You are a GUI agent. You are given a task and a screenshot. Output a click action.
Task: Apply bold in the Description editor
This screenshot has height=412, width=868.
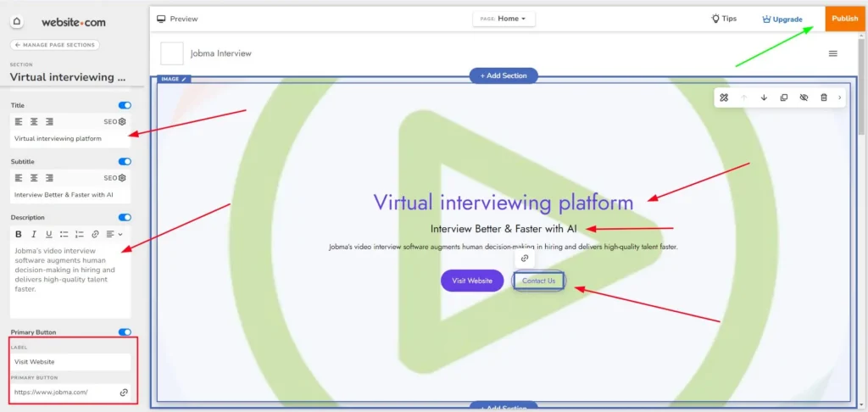pyautogui.click(x=19, y=234)
